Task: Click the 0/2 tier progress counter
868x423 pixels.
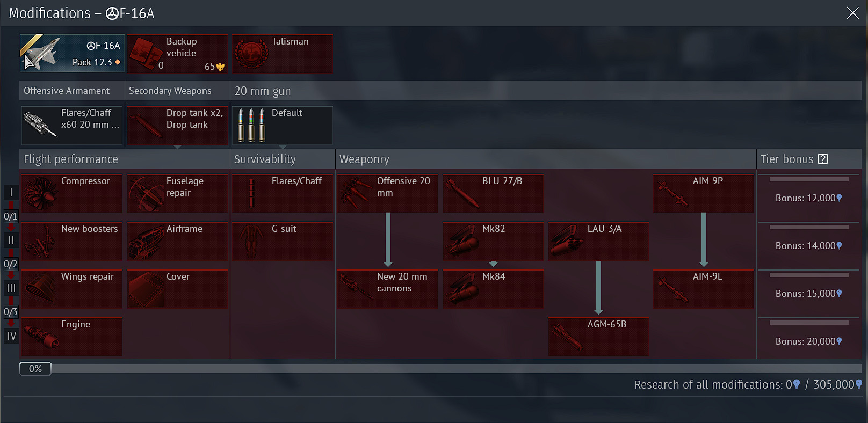Action: tap(11, 264)
